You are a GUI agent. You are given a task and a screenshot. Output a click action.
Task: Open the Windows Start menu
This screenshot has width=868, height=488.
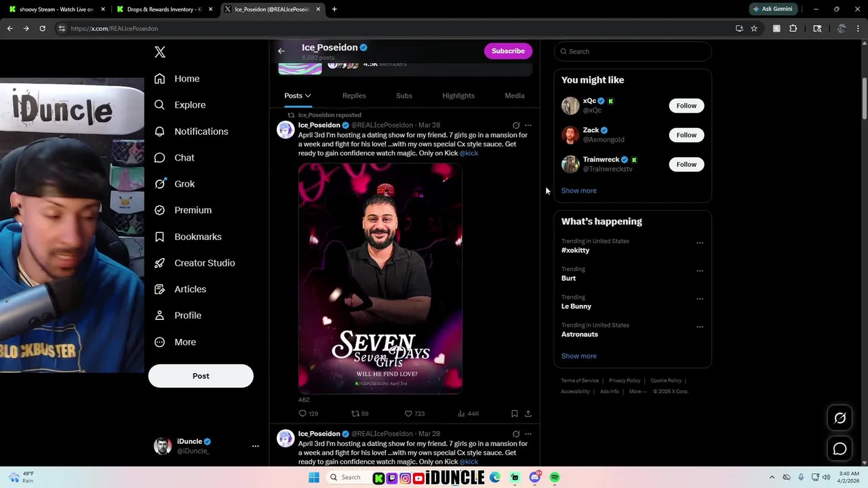point(314,478)
